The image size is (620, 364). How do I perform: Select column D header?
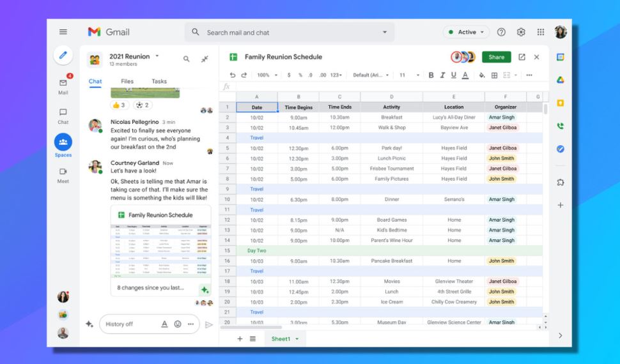click(391, 97)
